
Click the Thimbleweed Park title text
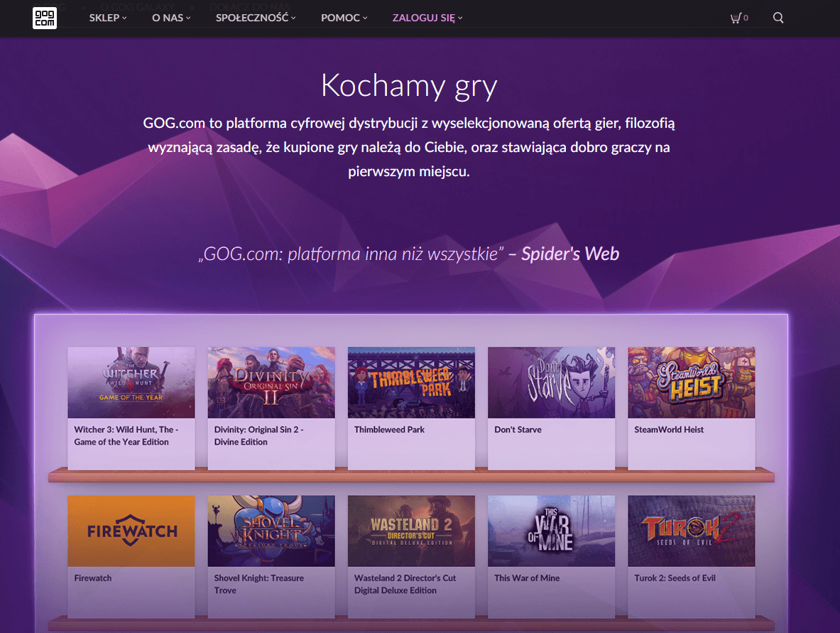[389, 430]
